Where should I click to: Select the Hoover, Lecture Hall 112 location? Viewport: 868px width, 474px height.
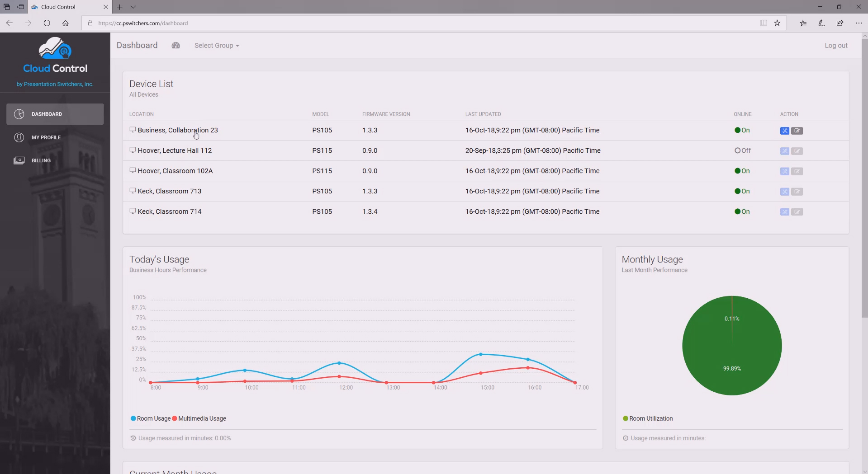coord(175,150)
